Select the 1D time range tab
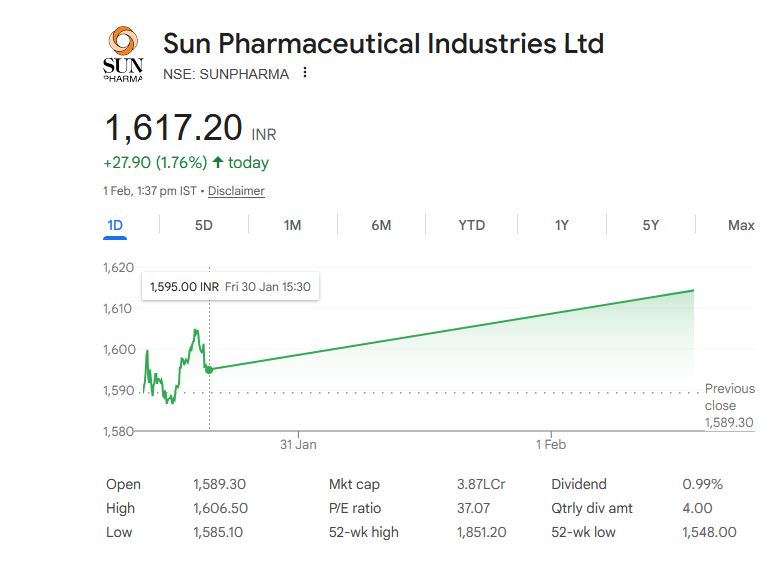Image resolution: width=774 pixels, height=580 pixels. pos(115,225)
